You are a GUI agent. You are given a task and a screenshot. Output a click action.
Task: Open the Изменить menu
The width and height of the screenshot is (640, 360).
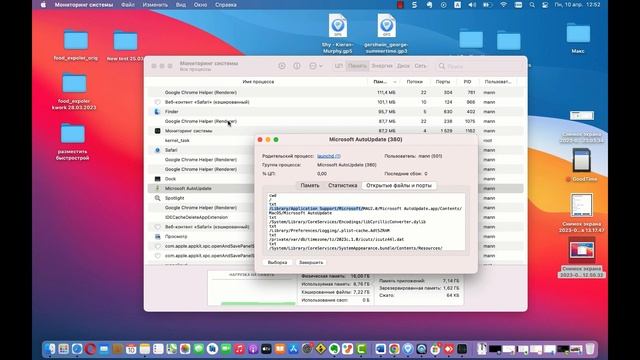(x=155, y=5)
